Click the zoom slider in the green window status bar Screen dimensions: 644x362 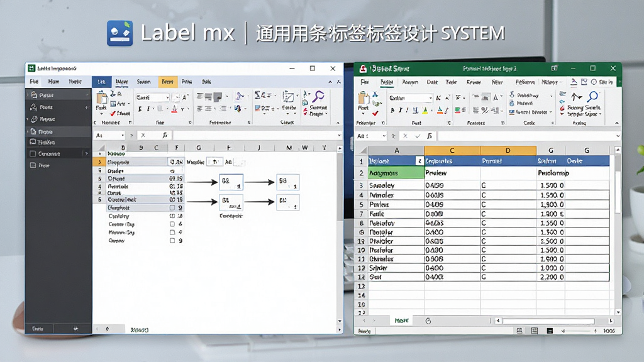pyautogui.click(x=579, y=331)
